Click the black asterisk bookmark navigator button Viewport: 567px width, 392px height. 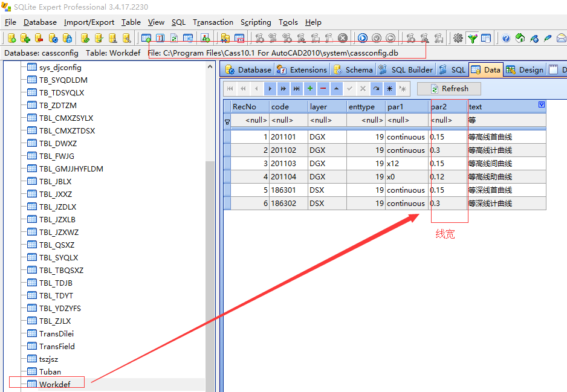coord(389,89)
